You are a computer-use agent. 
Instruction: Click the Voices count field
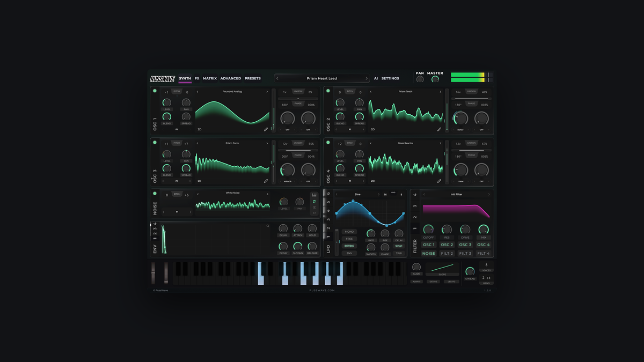point(486,267)
